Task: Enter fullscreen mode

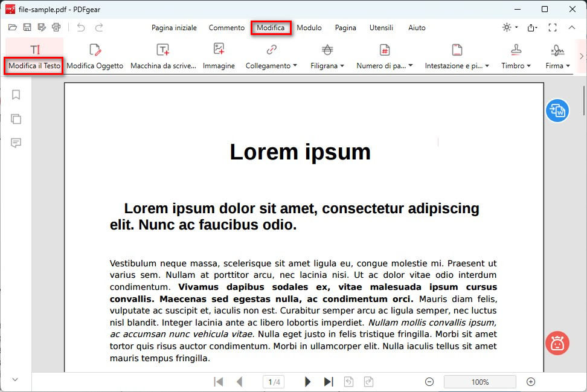Action: [552, 27]
